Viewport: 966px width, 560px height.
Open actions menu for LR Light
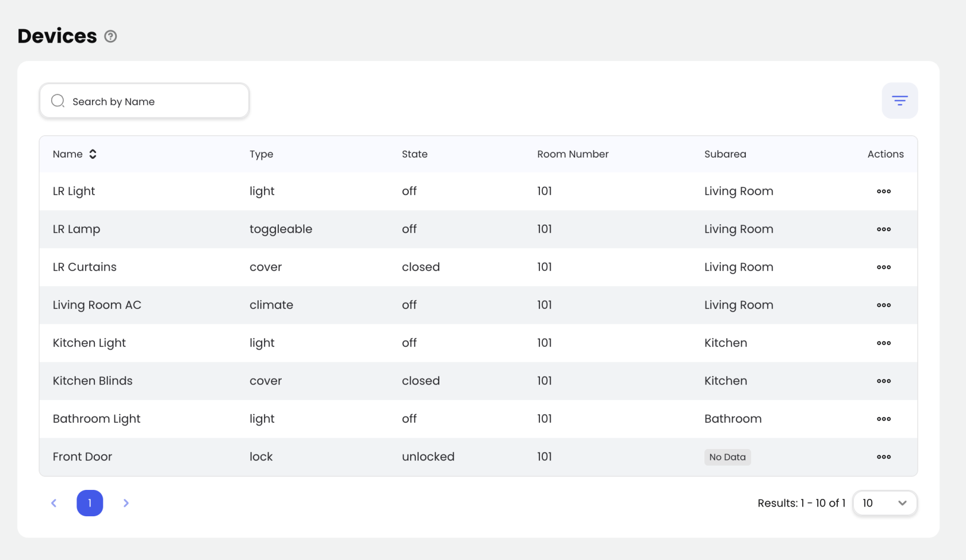[x=883, y=191]
